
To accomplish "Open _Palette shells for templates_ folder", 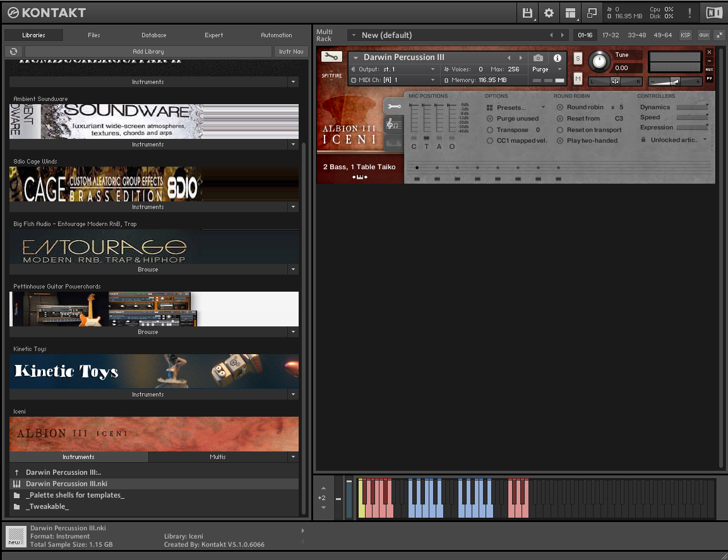I will click(x=153, y=495).
